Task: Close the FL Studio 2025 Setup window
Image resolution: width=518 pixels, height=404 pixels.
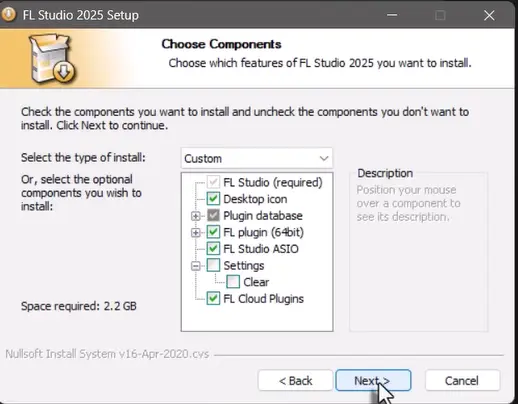Action: pyautogui.click(x=489, y=15)
